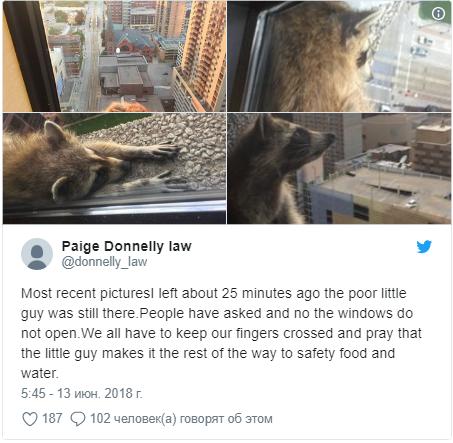Like the tweet with the heart icon
453x443 pixels.
click(29, 419)
